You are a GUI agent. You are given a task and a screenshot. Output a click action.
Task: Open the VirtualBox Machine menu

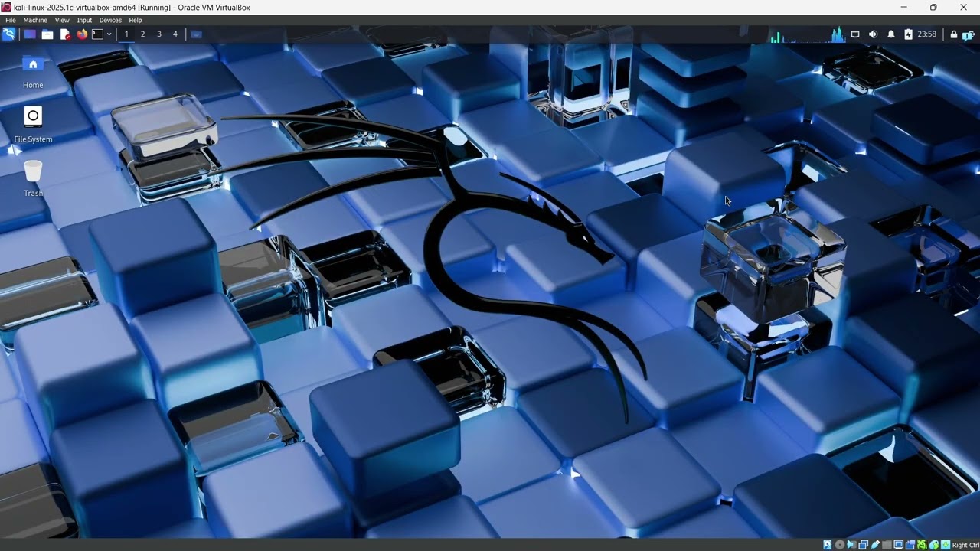(x=35, y=20)
